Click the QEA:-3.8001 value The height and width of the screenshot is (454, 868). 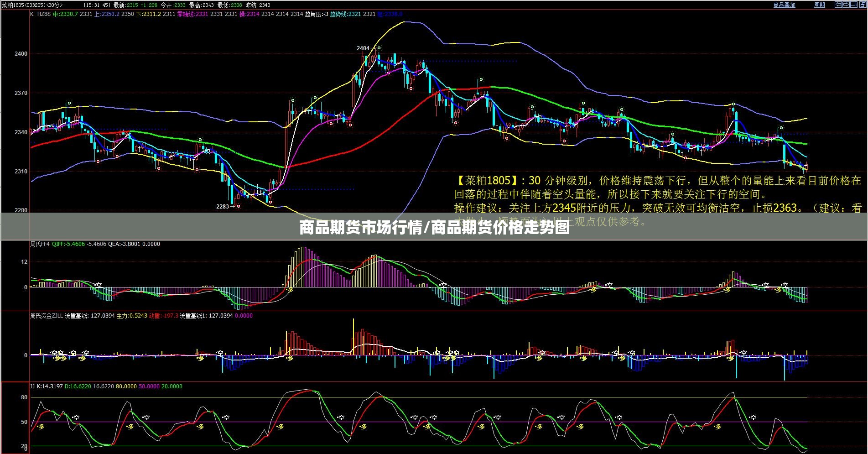coord(125,244)
